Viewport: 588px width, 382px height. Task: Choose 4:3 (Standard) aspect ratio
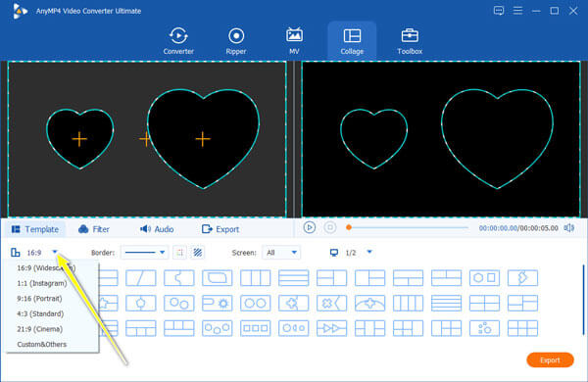pos(40,313)
